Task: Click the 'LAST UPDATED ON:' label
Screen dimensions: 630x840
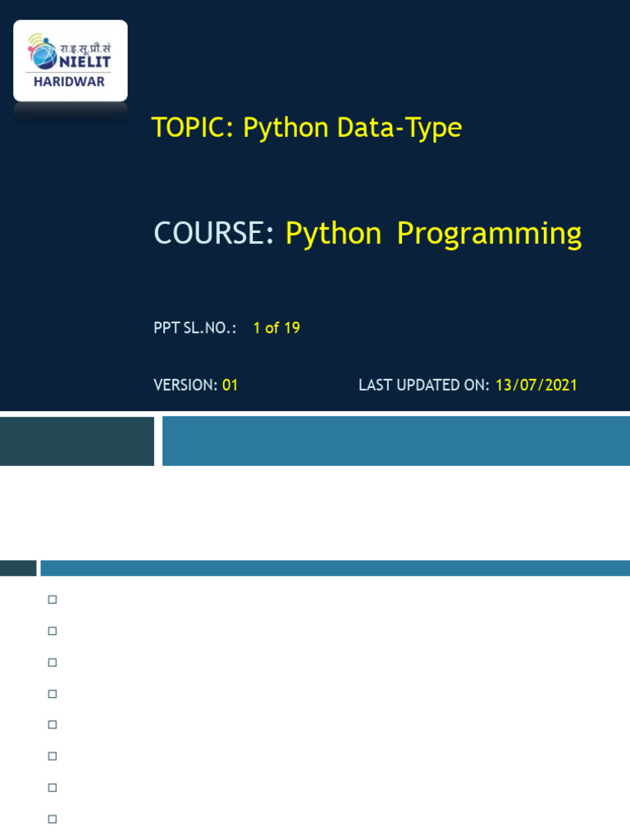Action: 423,385
